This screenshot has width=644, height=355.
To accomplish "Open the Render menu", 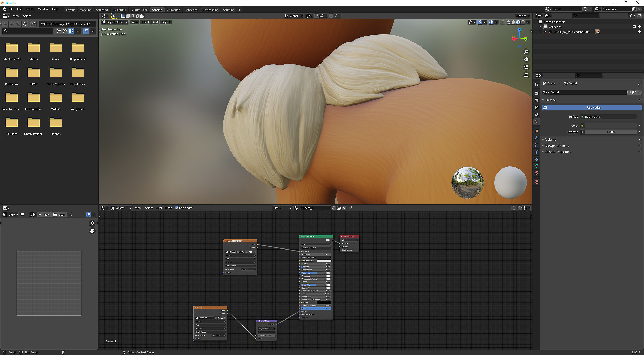I will click(x=30, y=9).
